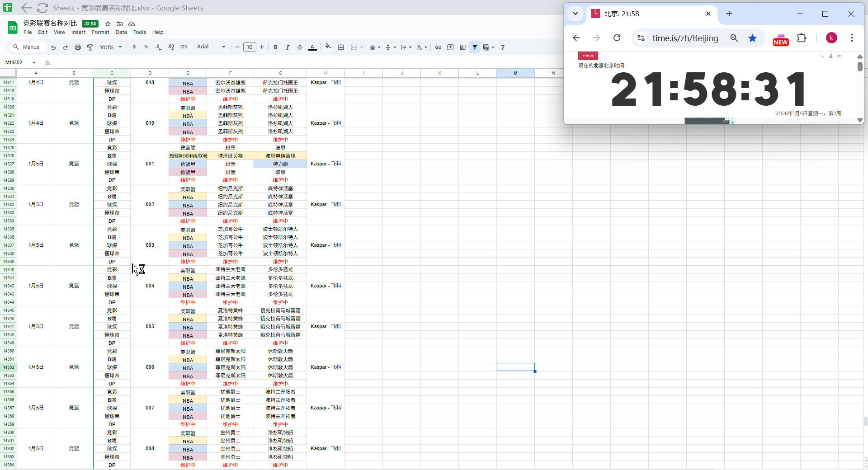Image resolution: width=868 pixels, height=470 pixels.
Task: Click the Sheets home logo icon
Action: coord(13,28)
